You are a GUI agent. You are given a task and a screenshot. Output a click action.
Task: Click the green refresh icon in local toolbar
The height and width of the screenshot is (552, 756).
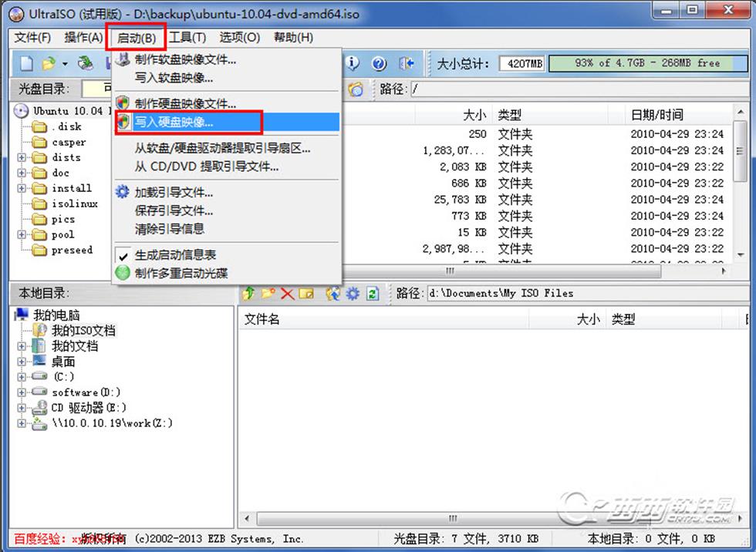[372, 294]
